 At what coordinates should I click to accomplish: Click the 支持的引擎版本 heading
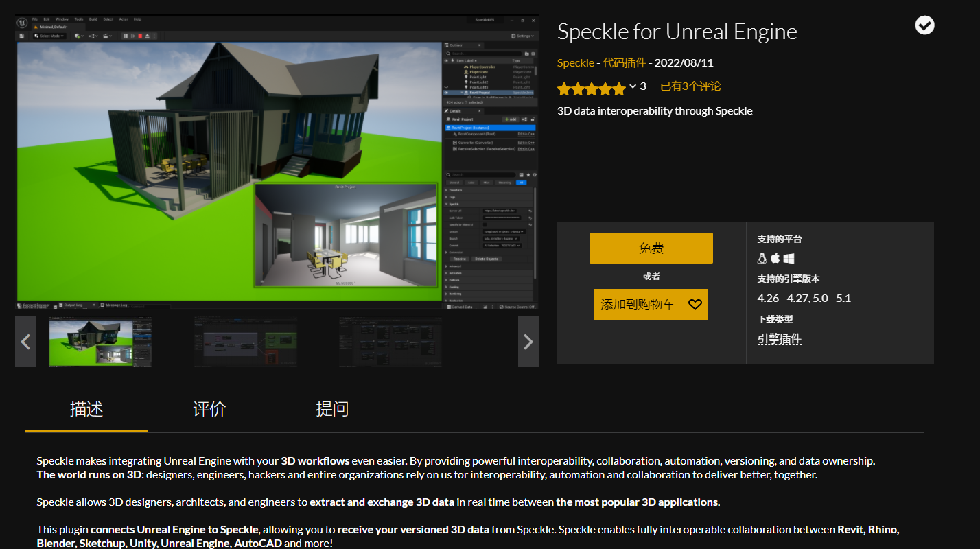(789, 279)
